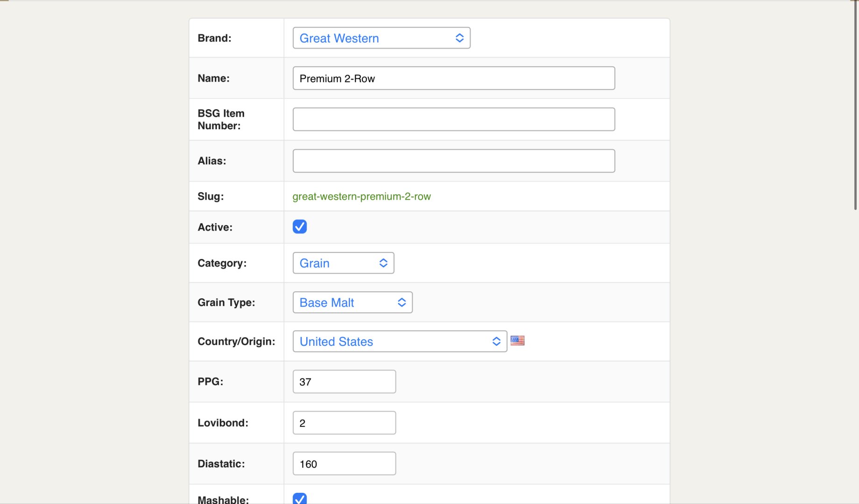Click the Grain Type label
Viewport: 859px width, 504px height.
[226, 302]
